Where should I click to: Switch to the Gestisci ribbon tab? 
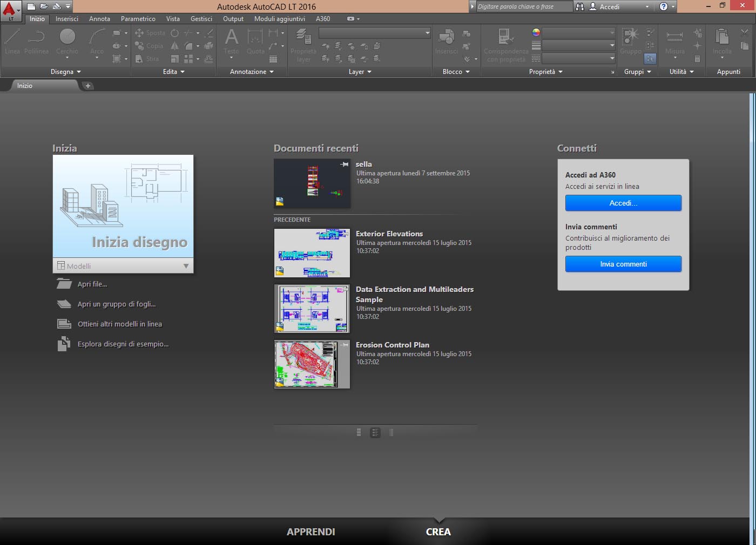coord(201,18)
